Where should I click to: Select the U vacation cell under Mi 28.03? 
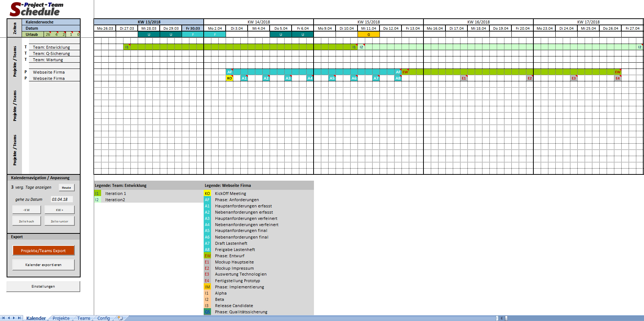pyautogui.click(x=149, y=34)
